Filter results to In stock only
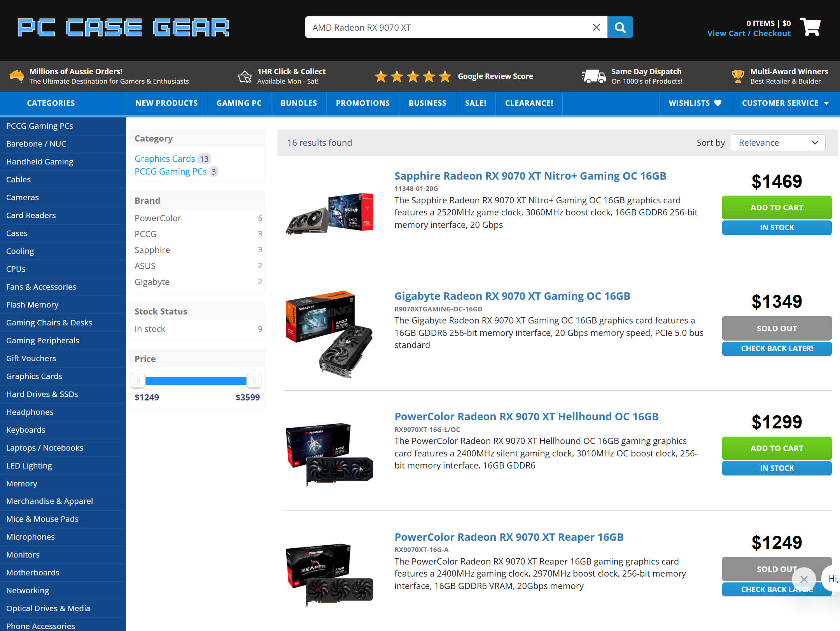 tap(150, 329)
